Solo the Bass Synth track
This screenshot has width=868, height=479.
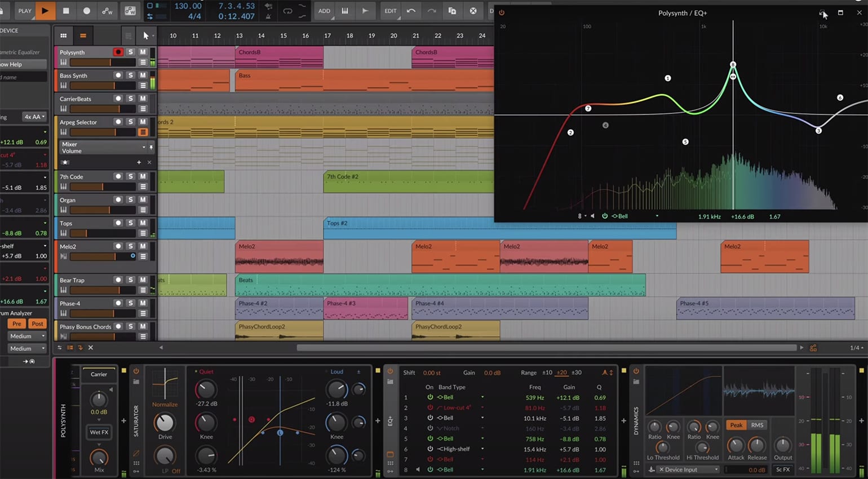[130, 76]
